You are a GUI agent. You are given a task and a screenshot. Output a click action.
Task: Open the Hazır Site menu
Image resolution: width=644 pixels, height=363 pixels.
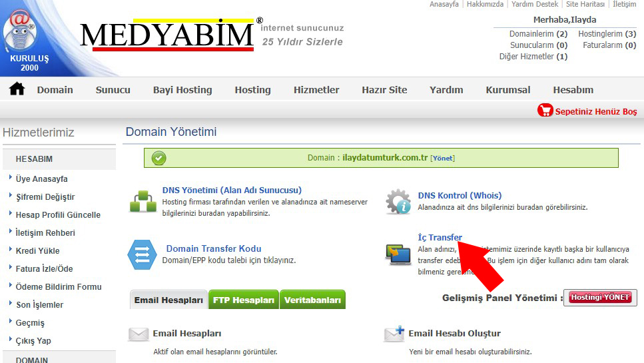click(x=384, y=90)
